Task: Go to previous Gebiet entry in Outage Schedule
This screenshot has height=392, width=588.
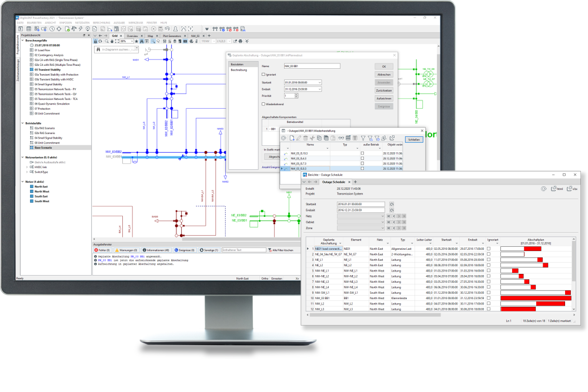Action: pos(394,222)
